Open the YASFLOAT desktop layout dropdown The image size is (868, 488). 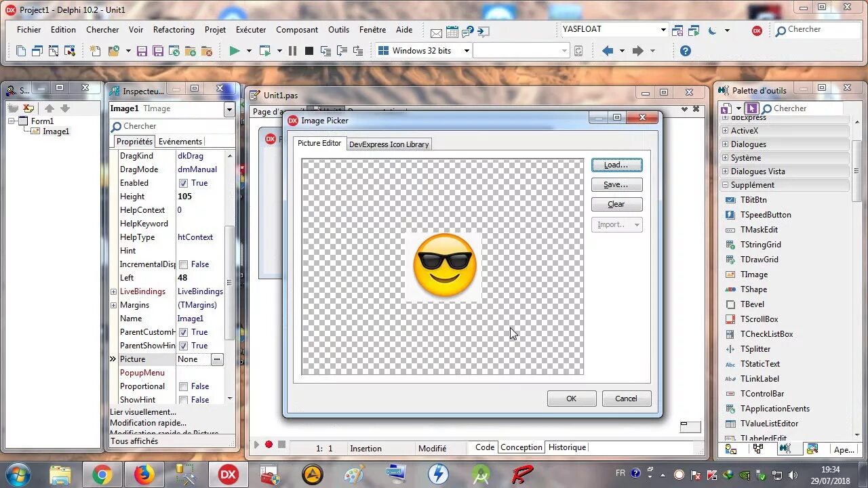(663, 30)
